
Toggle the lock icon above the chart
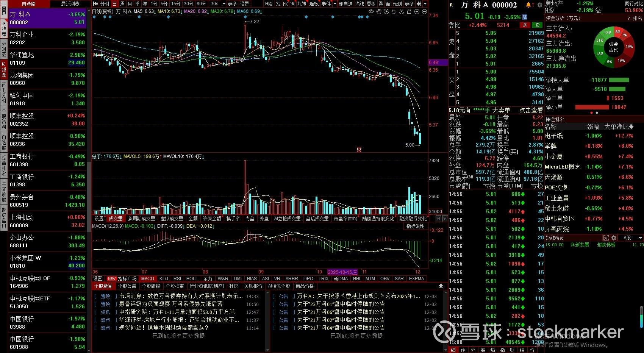click(409, 12)
